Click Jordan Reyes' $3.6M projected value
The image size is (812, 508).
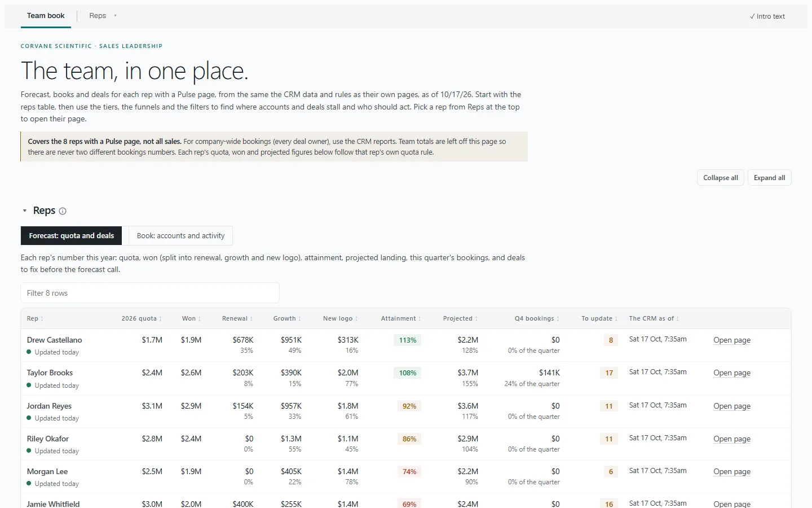click(468, 406)
